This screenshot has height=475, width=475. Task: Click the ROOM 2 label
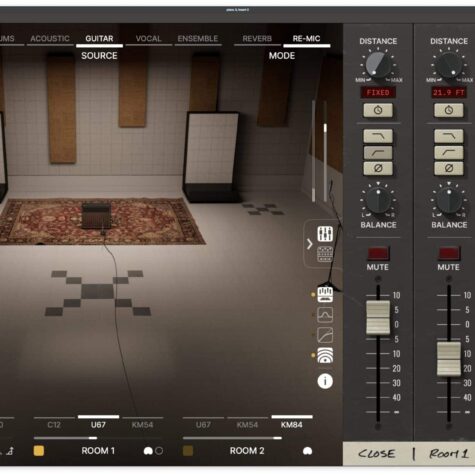(x=247, y=451)
